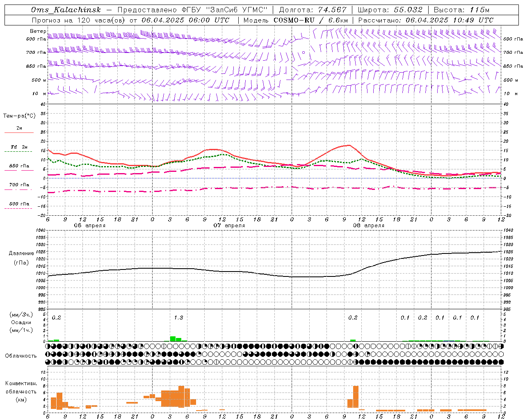Click the Тем-ра(°C) axis title
Image resolution: width=525 pixels, height=420 pixels.
click(x=19, y=116)
